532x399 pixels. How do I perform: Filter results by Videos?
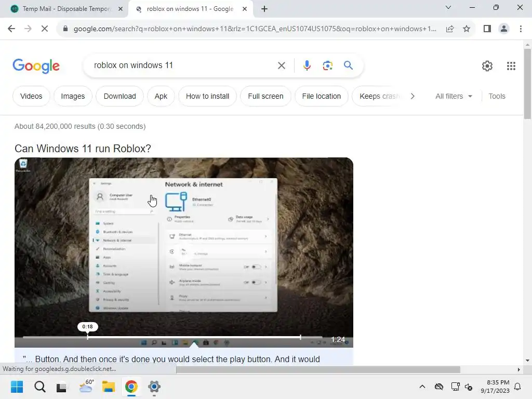[31, 96]
